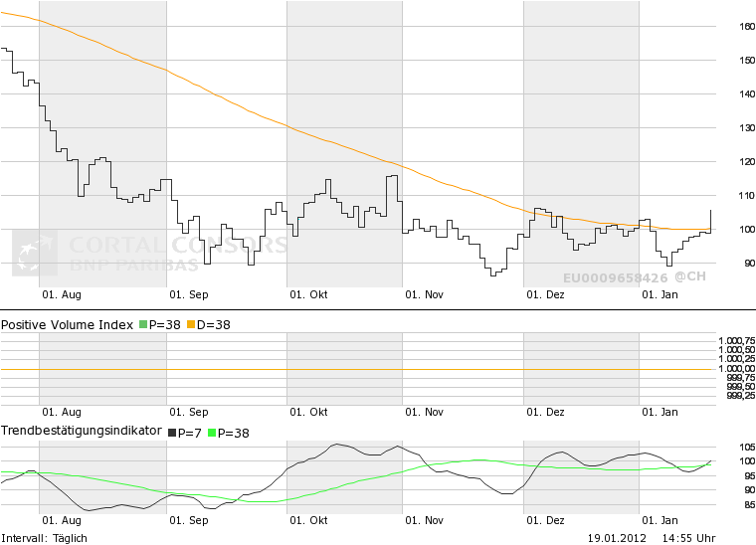Click the Intervall: Täglich label
Screen dimensions: 756x545
click(45, 538)
